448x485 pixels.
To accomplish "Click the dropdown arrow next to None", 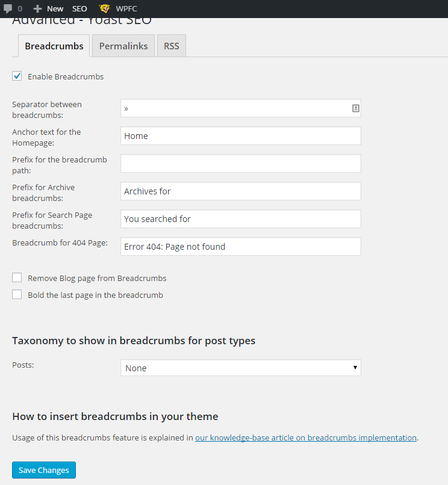I will point(355,367).
